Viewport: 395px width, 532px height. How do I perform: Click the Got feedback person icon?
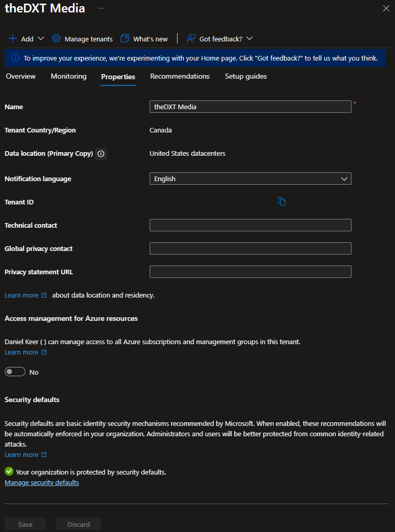click(191, 39)
